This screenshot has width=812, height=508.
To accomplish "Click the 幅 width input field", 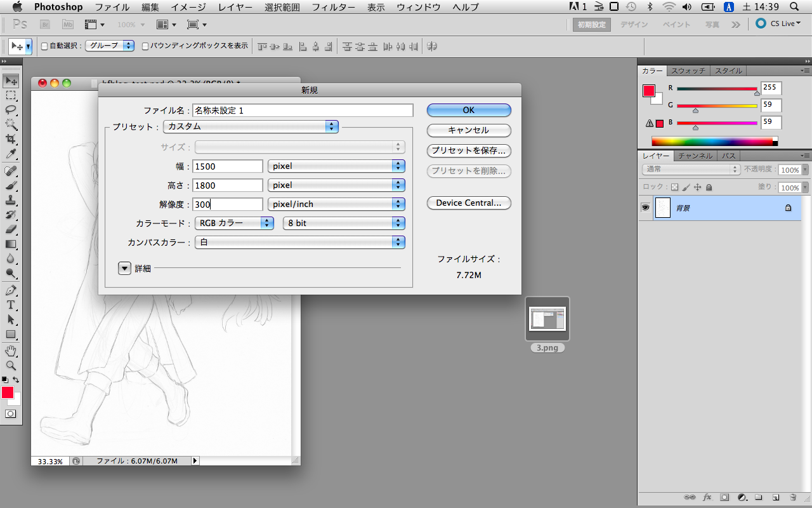I will tap(228, 166).
